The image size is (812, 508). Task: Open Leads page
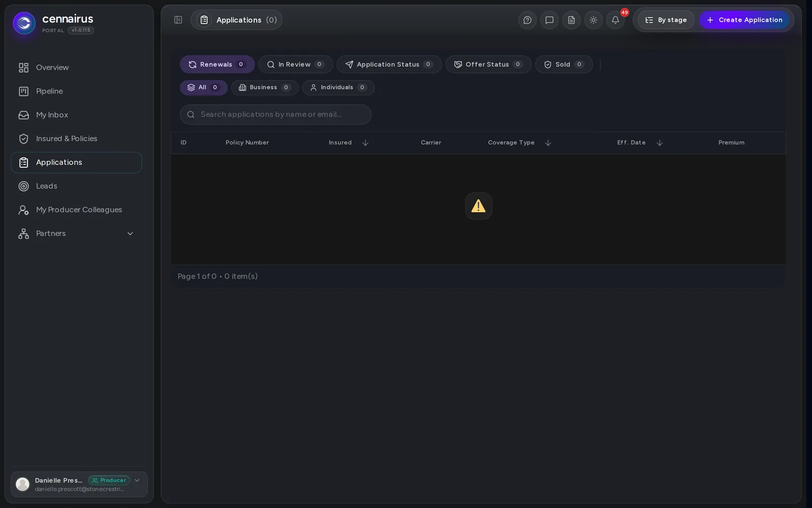tap(76, 186)
